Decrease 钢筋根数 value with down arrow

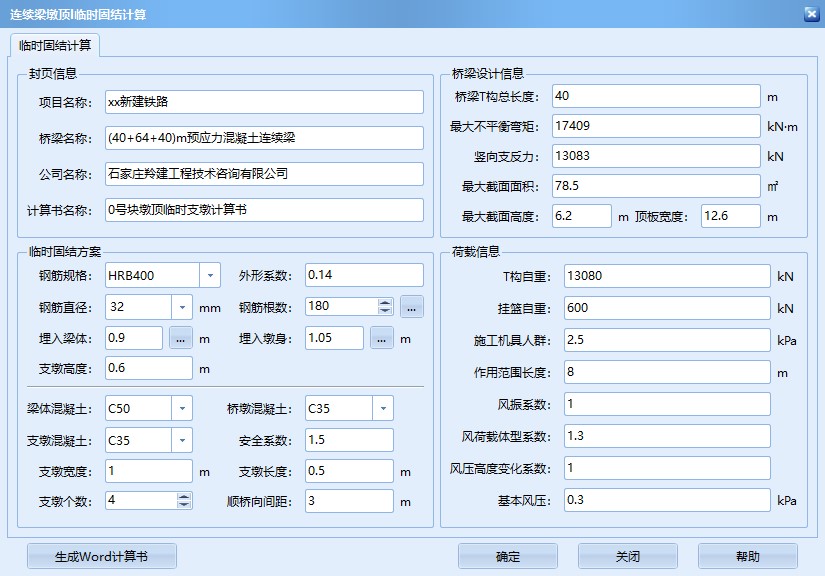pyautogui.click(x=385, y=312)
